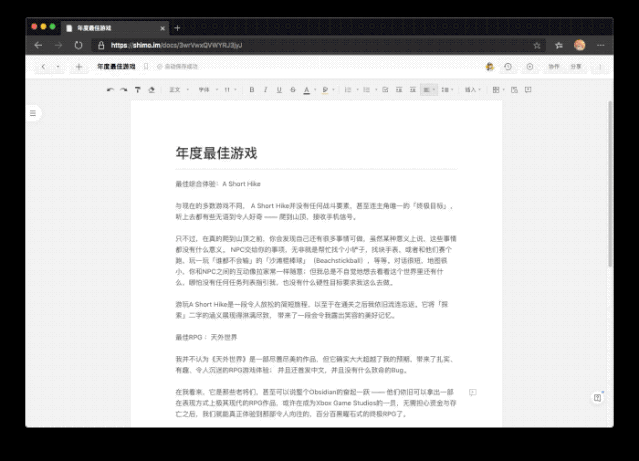Screen dimensions: 639x461
Task: Click the 分享 share button
Action: pyautogui.click(x=576, y=66)
